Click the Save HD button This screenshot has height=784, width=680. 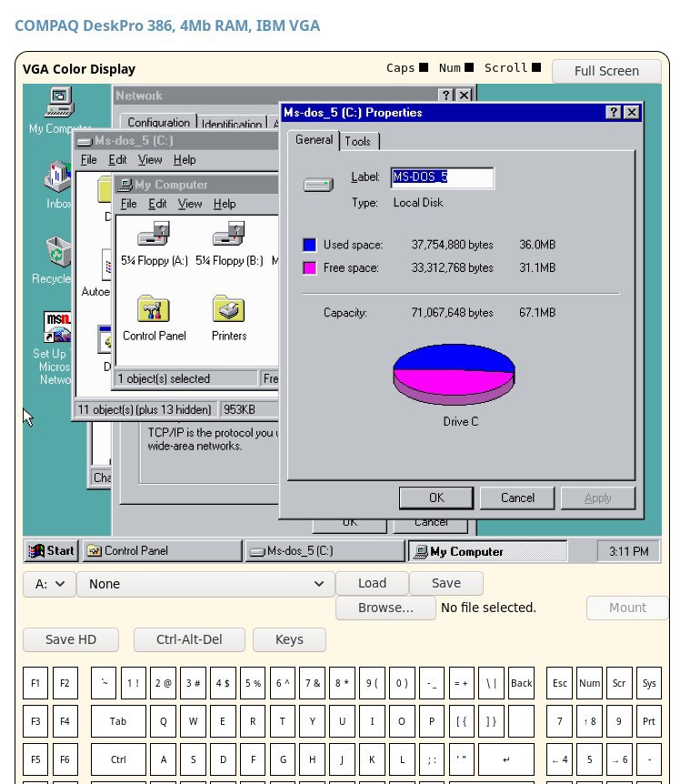(71, 639)
